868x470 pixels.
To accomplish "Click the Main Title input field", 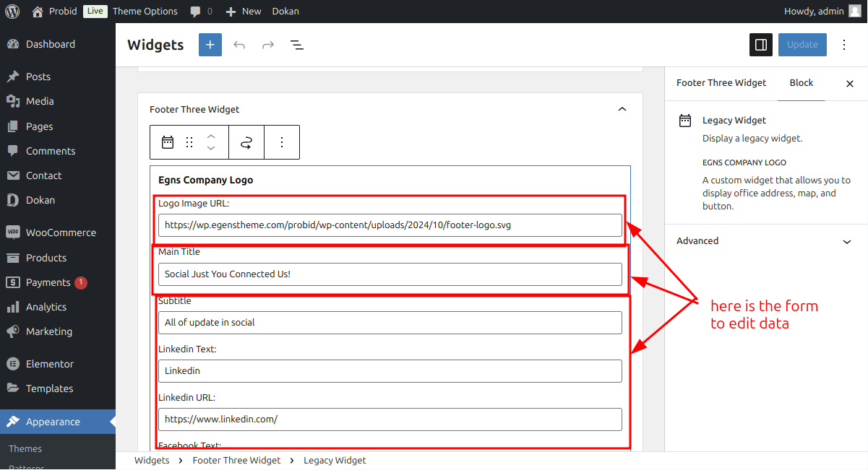I will [x=390, y=274].
